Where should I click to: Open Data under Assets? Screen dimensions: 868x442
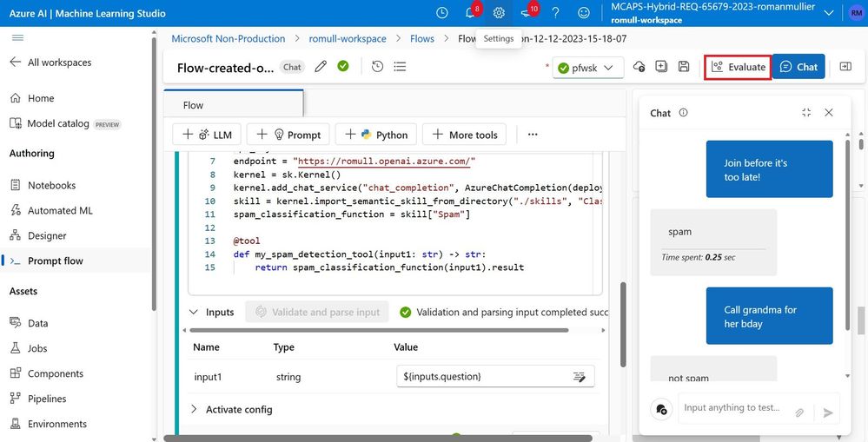click(29, 323)
